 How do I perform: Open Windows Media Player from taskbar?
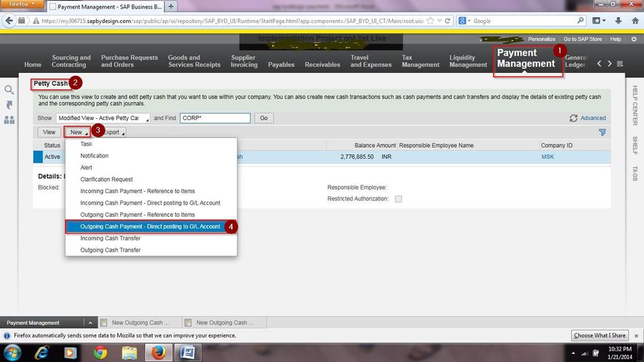(70, 353)
